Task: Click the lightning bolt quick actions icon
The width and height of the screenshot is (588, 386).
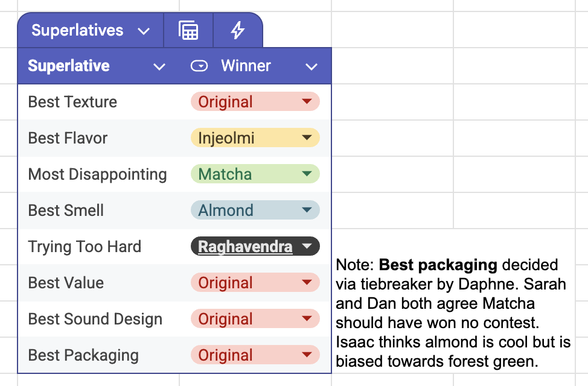Action: (x=238, y=30)
